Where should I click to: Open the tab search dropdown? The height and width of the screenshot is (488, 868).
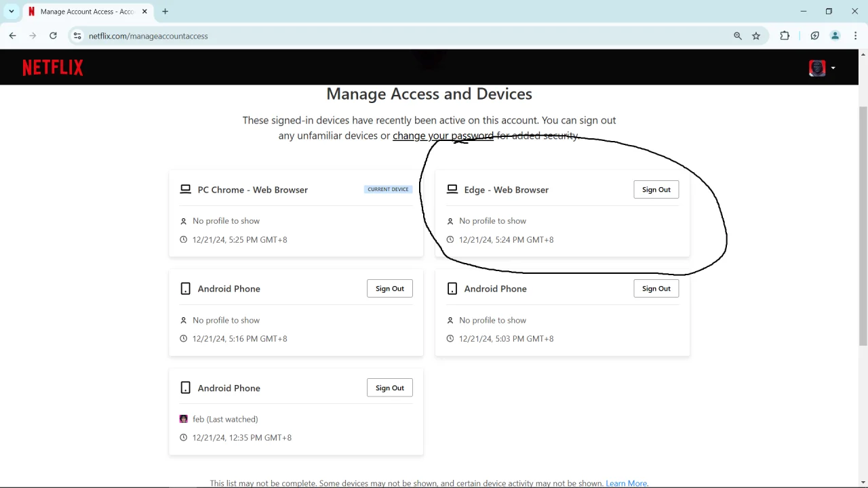[12, 12]
